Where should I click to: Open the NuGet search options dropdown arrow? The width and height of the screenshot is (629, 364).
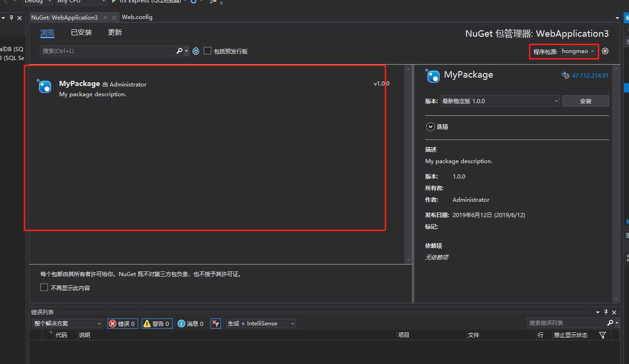(187, 51)
